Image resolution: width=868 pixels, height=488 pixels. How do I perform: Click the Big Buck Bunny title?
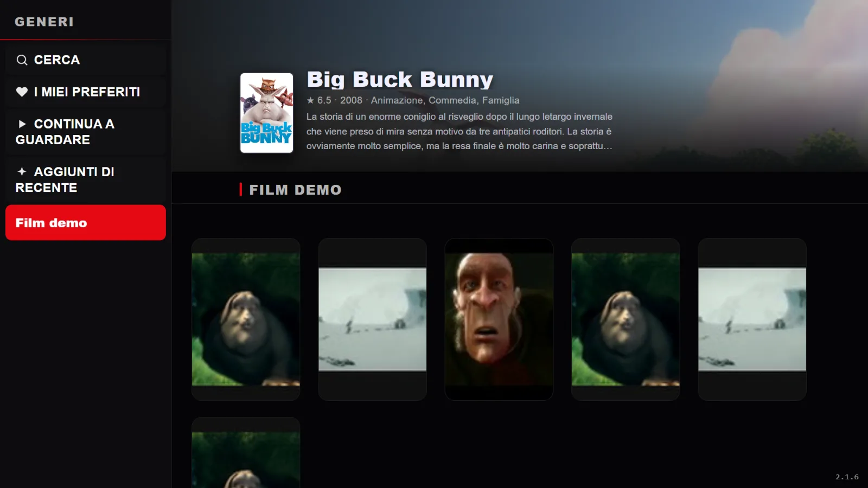[400, 79]
